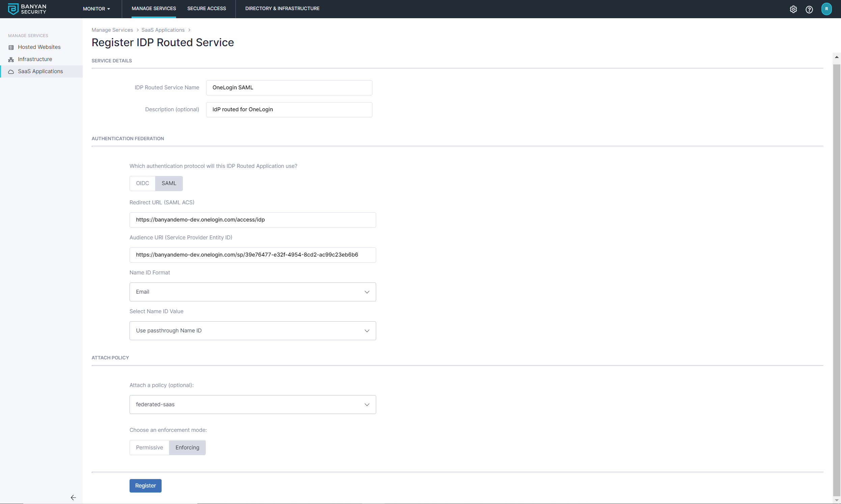Select SAML authentication protocol
Image resolution: width=841 pixels, height=504 pixels.
tap(169, 183)
